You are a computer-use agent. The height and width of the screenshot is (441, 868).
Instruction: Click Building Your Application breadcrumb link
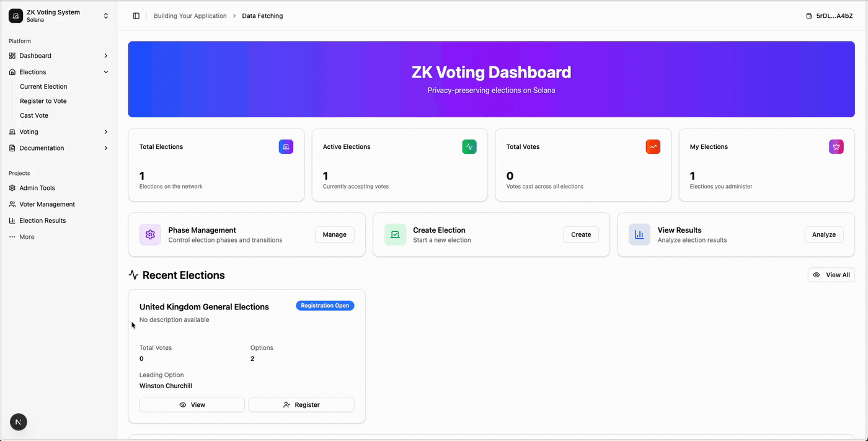pos(190,16)
